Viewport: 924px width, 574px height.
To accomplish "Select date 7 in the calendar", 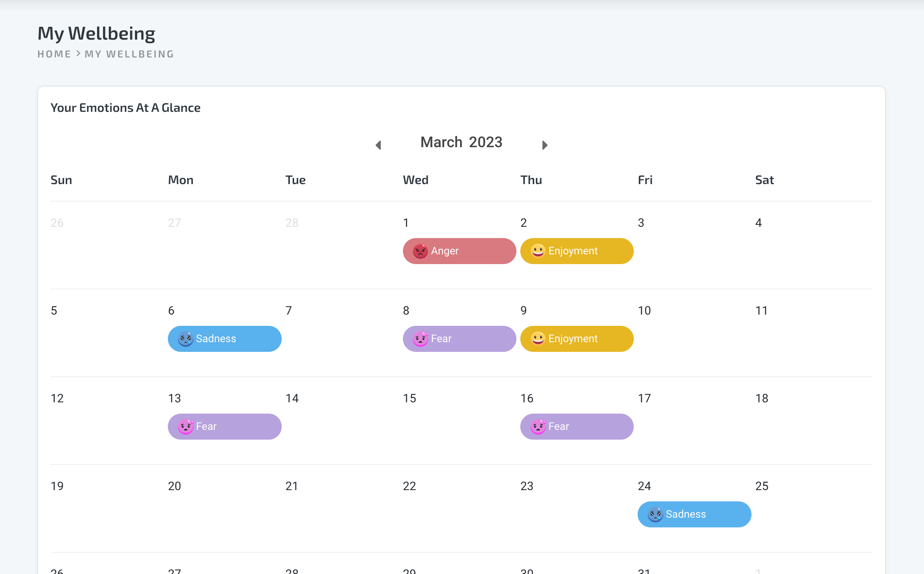I will coord(289,311).
